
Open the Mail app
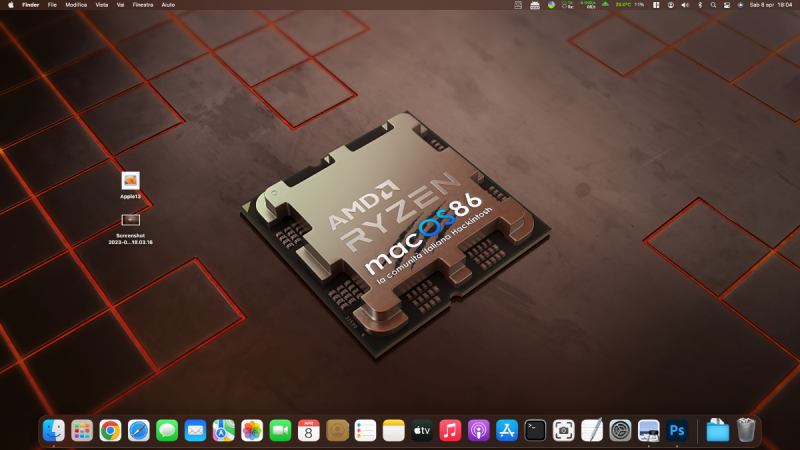[x=195, y=431]
